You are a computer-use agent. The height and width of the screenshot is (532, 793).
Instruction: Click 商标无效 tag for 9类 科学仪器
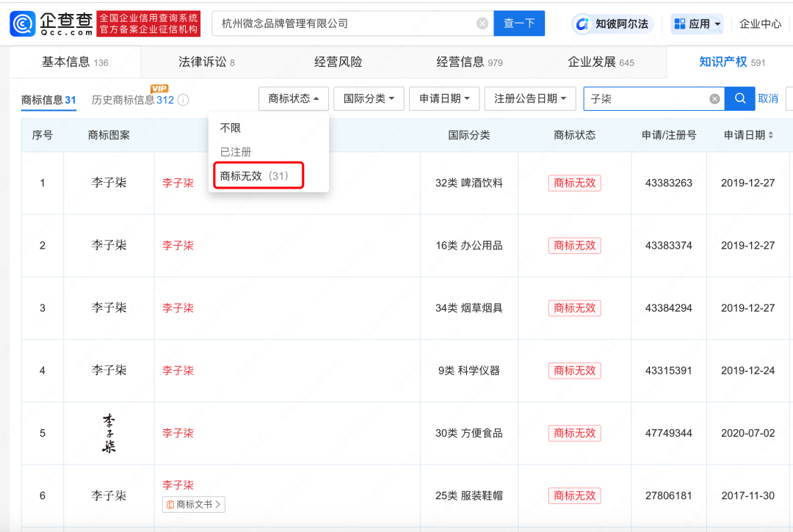(574, 371)
